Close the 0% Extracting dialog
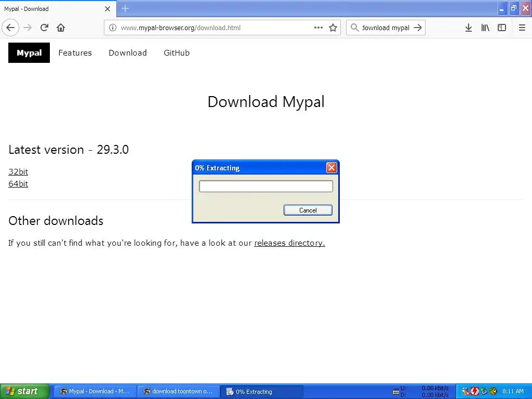The image size is (532, 399). 331,168
